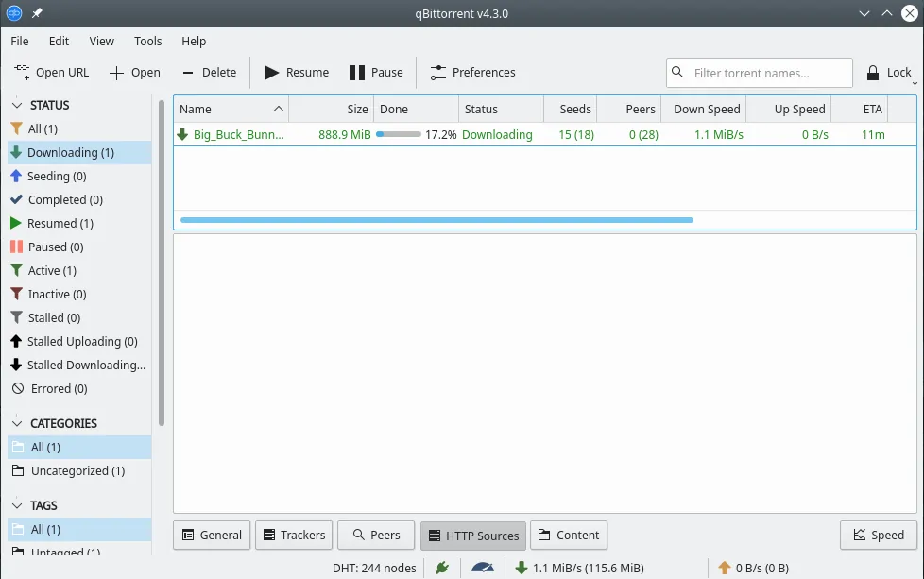
Task: Select All (1) under STATUS
Action: (x=79, y=129)
